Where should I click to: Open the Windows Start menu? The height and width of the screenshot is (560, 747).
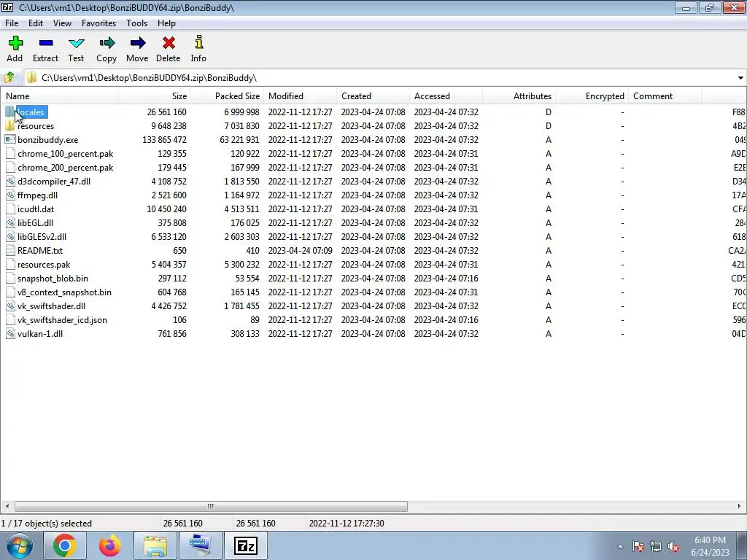(x=19, y=545)
